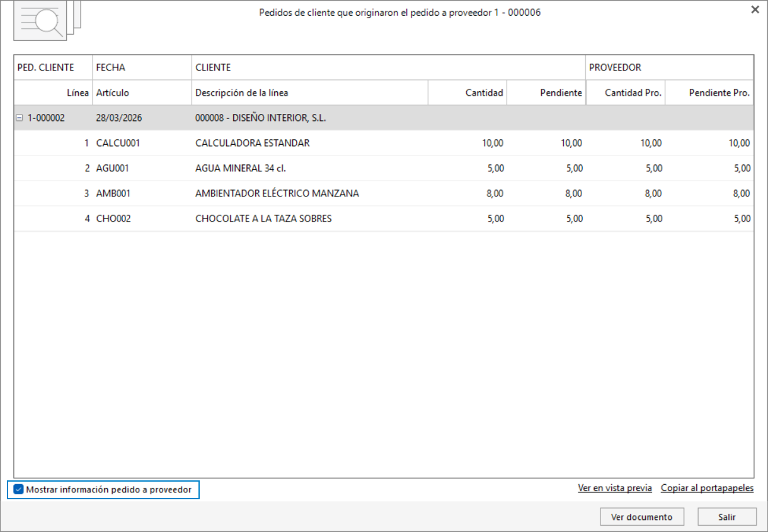The width and height of the screenshot is (768, 532).
Task: Click the PROVEEDOR column header
Action: click(x=670, y=67)
